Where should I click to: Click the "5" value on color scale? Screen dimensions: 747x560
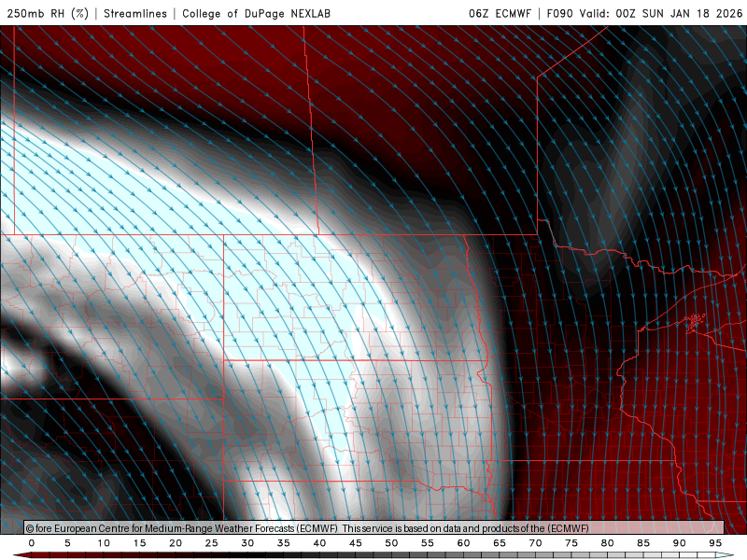(x=67, y=543)
